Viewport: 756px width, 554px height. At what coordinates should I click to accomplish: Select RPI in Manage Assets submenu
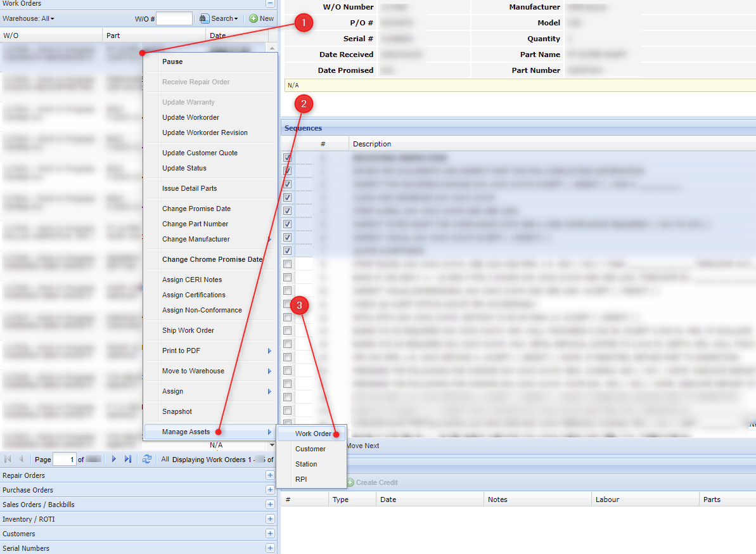(x=312, y=479)
